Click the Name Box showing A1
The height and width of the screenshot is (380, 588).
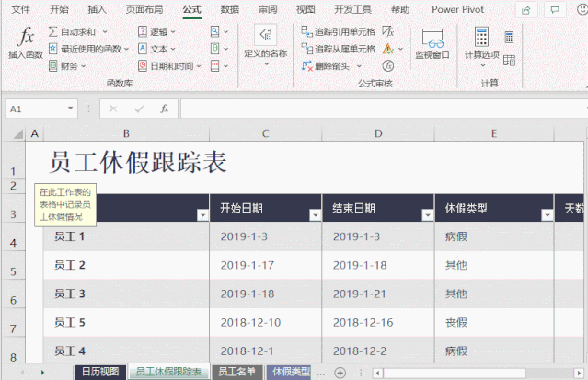41,109
